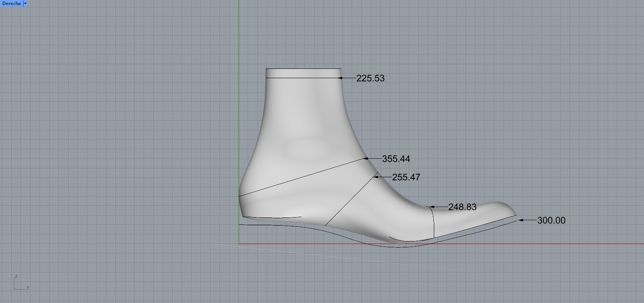The height and width of the screenshot is (303, 644).
Task: Click the Derecha viewport title label
Action: point(11,3)
